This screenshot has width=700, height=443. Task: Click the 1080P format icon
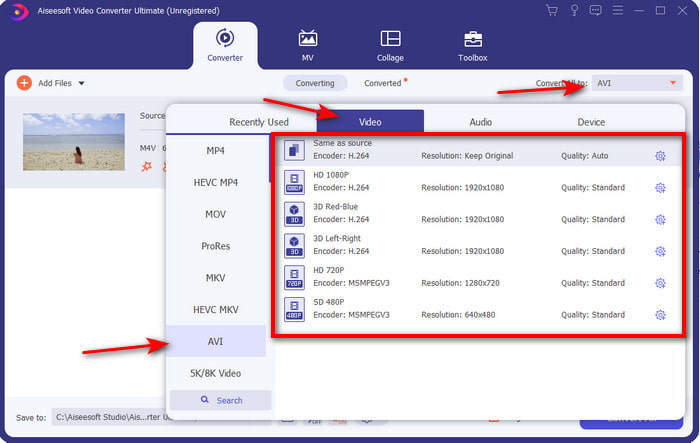point(294,182)
